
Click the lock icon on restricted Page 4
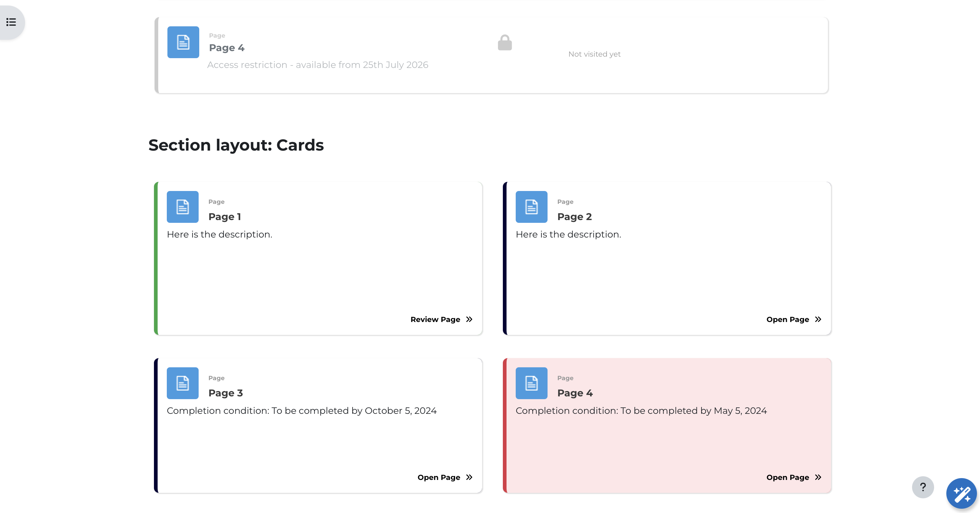point(504,43)
